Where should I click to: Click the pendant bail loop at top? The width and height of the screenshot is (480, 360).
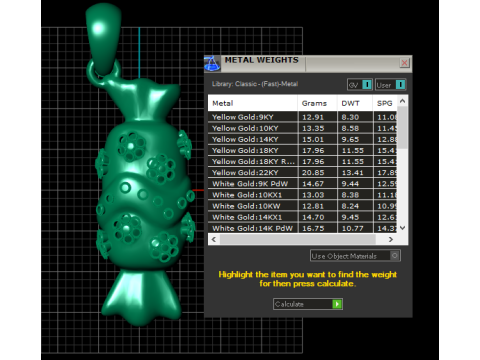[103, 38]
